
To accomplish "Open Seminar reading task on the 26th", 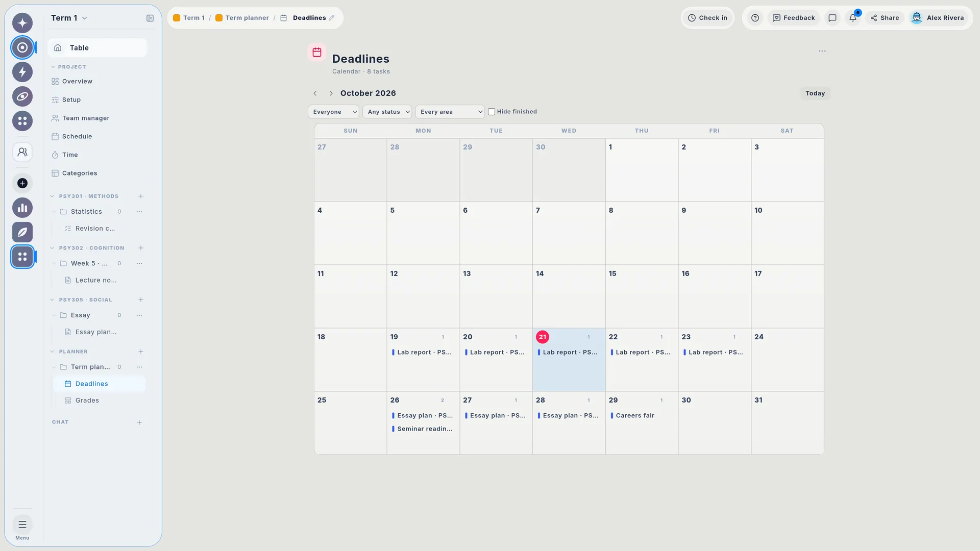I will click(x=423, y=429).
